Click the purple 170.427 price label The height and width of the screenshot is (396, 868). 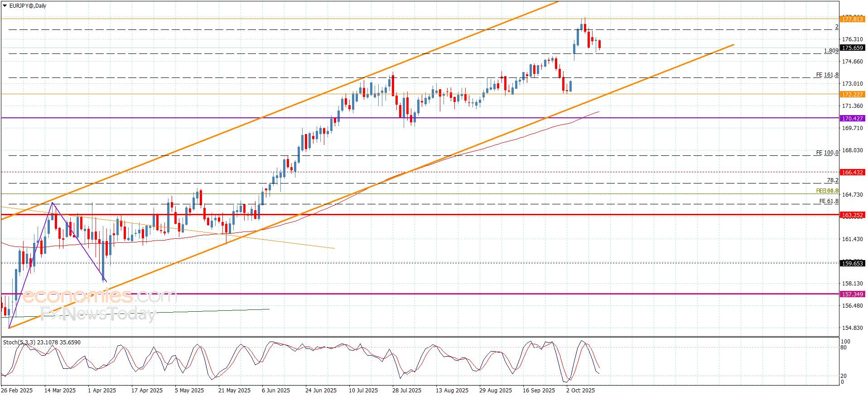point(852,118)
